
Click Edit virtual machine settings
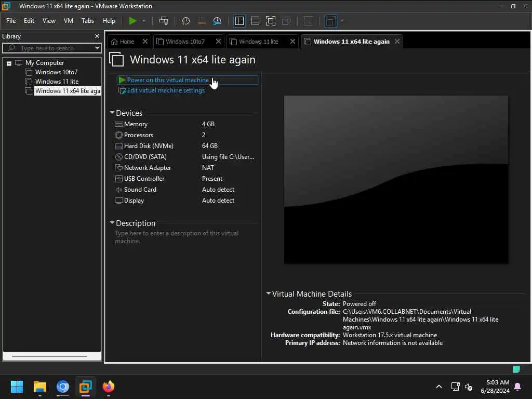click(166, 90)
